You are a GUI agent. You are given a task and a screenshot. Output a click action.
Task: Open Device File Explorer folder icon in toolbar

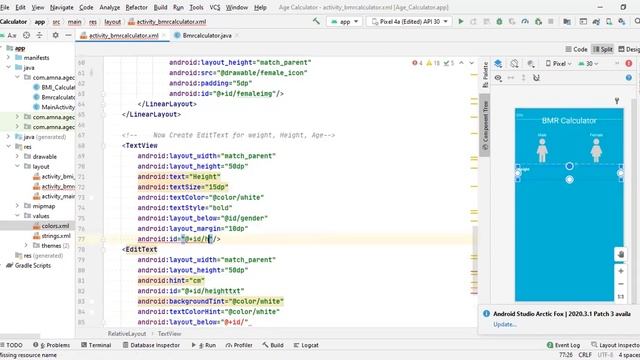pyautogui.click(x=567, y=22)
